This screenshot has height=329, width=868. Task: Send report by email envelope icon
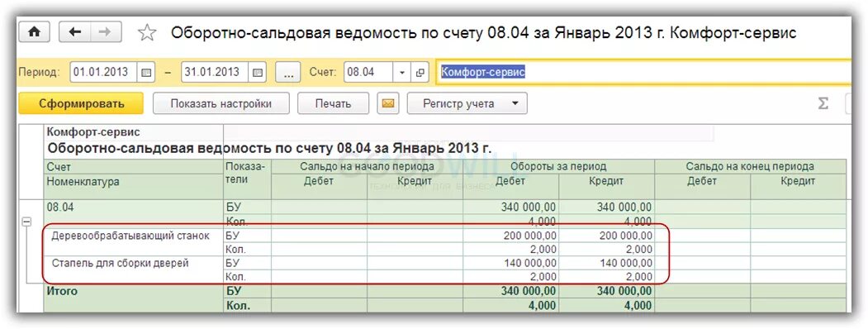pos(388,103)
